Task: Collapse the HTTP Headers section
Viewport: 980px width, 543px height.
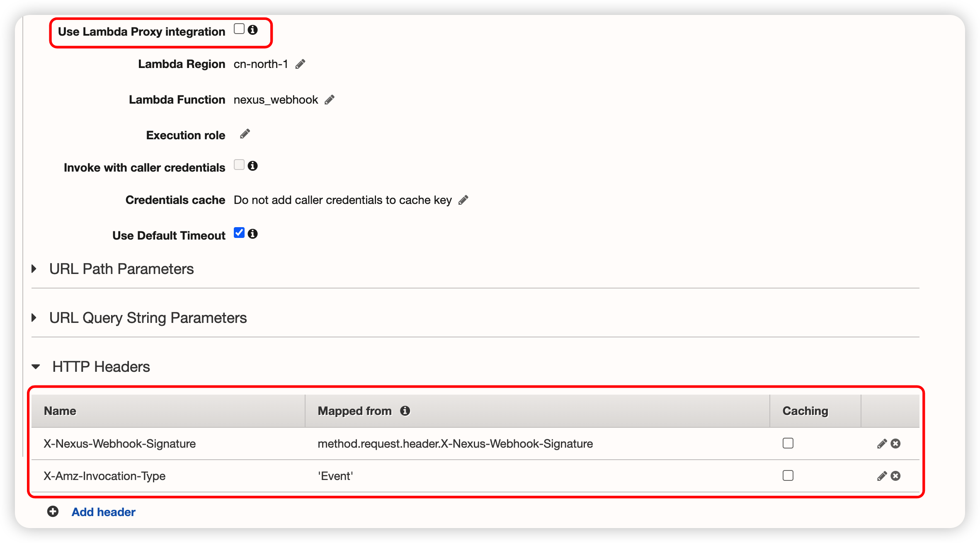Action: (36, 367)
